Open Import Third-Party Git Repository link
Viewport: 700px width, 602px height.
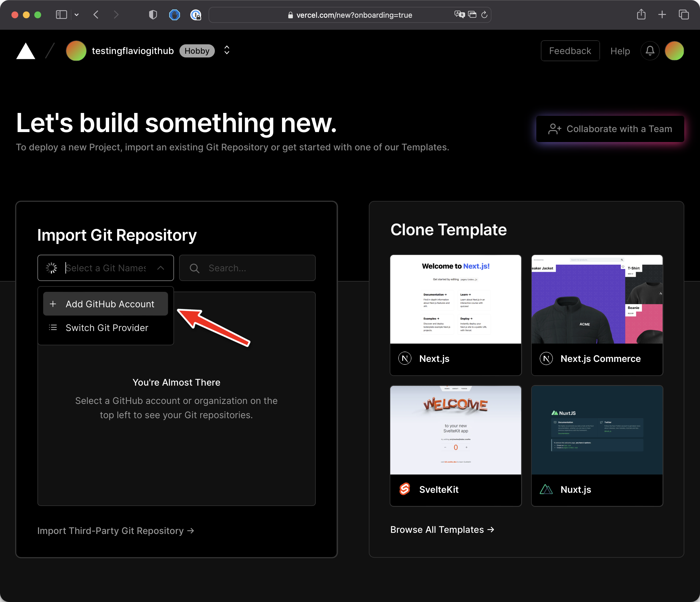pyautogui.click(x=115, y=530)
